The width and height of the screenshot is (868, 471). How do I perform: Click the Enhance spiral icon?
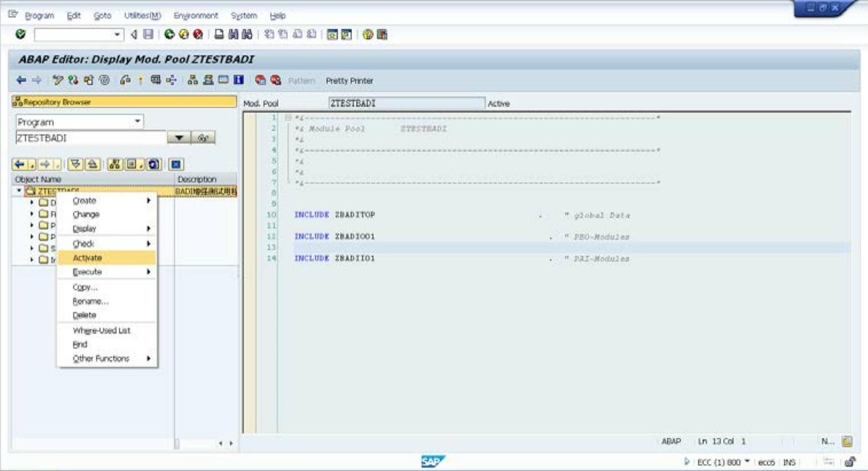coord(104,80)
